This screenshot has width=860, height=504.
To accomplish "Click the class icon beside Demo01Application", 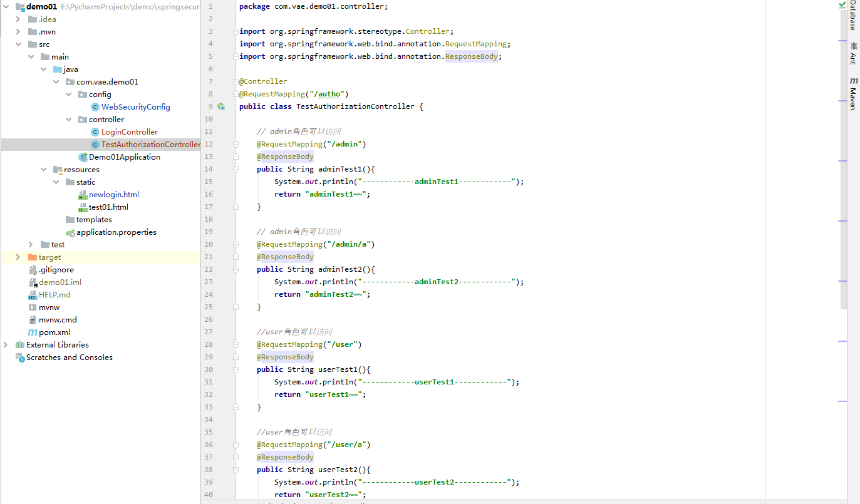I will click(x=82, y=157).
